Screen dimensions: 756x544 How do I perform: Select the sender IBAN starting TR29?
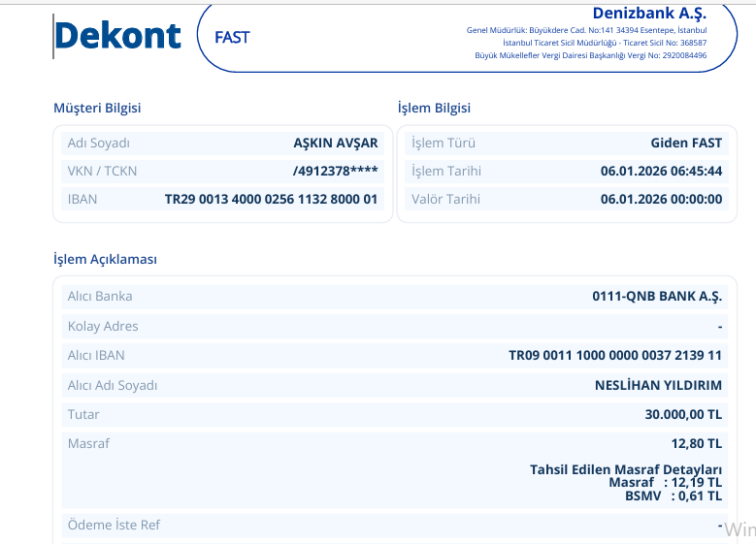271,199
